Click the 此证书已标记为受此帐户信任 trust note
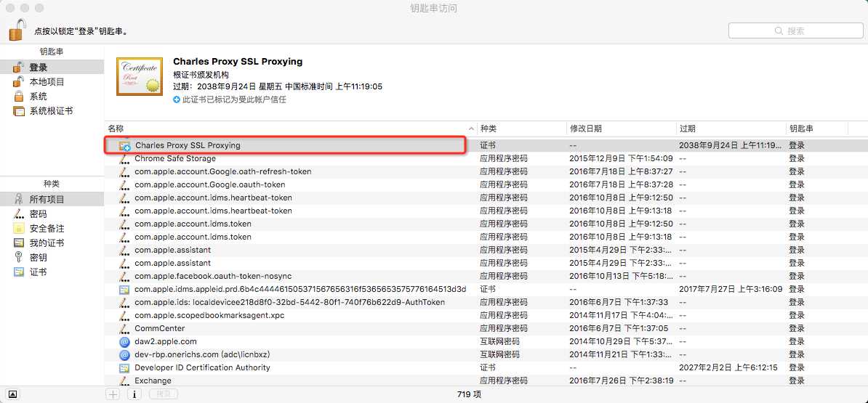The width and height of the screenshot is (868, 403). coord(234,100)
